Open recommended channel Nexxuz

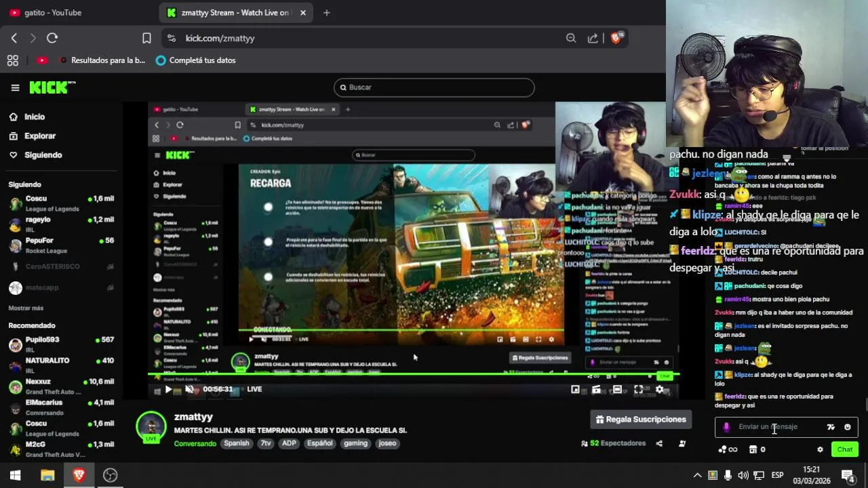[61, 386]
